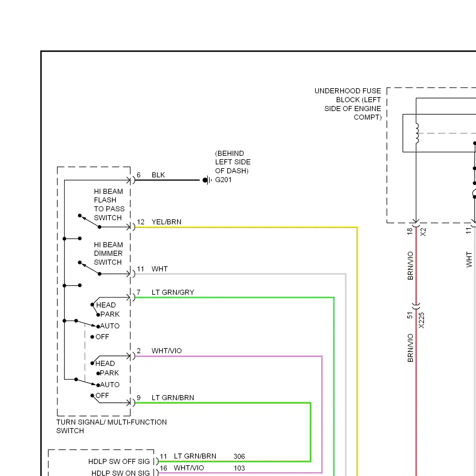Select the YEL/BRN wire label

pyautogui.click(x=167, y=222)
